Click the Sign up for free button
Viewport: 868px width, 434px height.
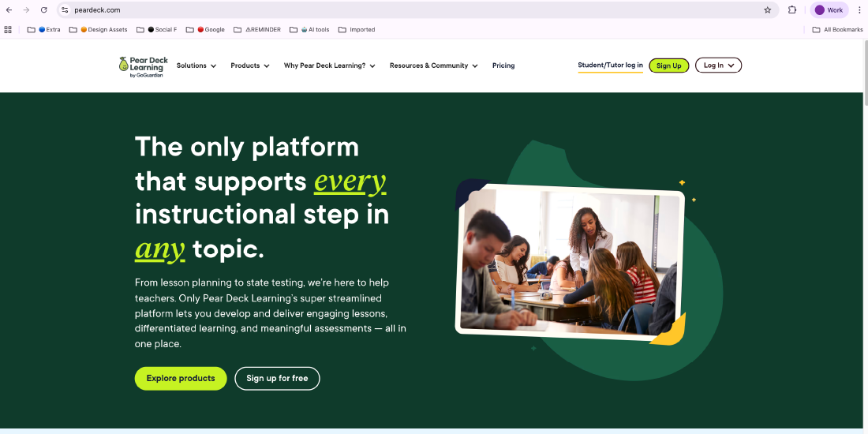(x=277, y=379)
